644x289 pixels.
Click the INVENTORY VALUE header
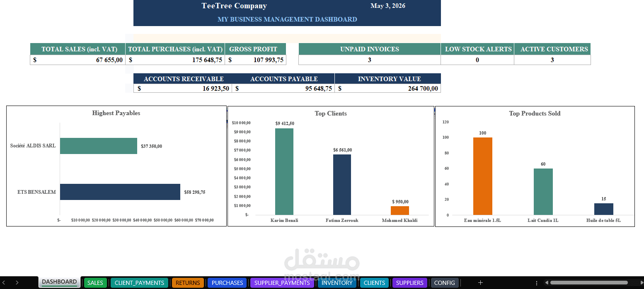click(x=388, y=79)
